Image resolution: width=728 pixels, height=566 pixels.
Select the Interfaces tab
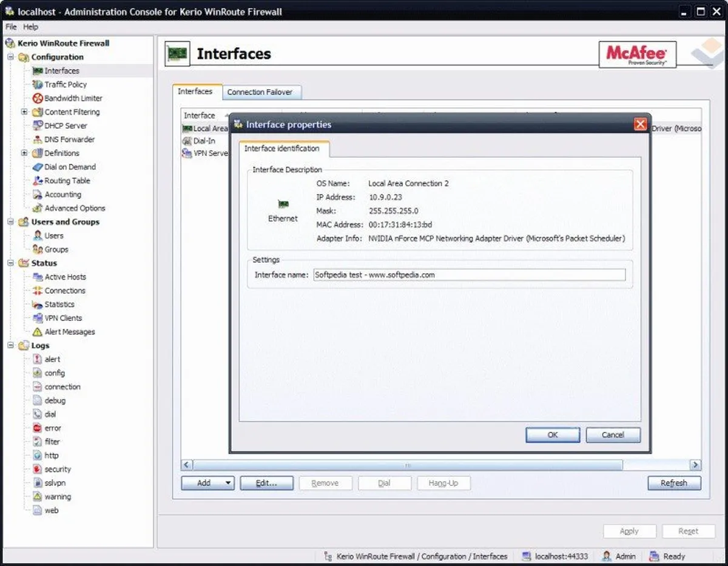pyautogui.click(x=195, y=92)
